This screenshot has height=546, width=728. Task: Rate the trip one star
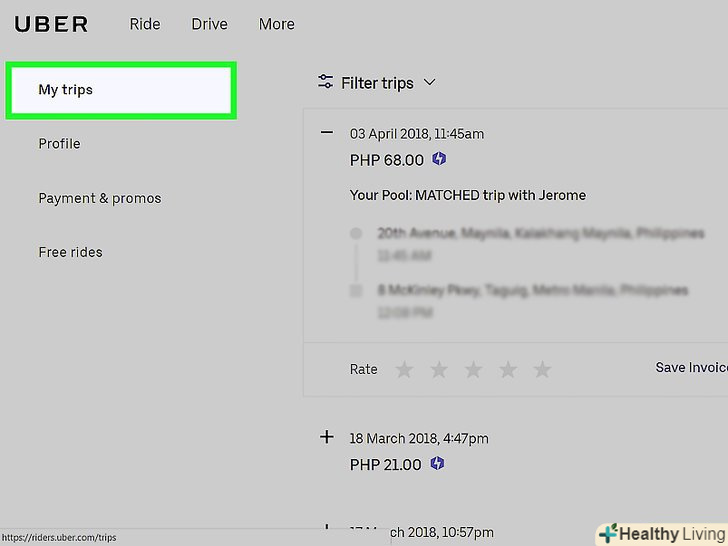pos(404,370)
